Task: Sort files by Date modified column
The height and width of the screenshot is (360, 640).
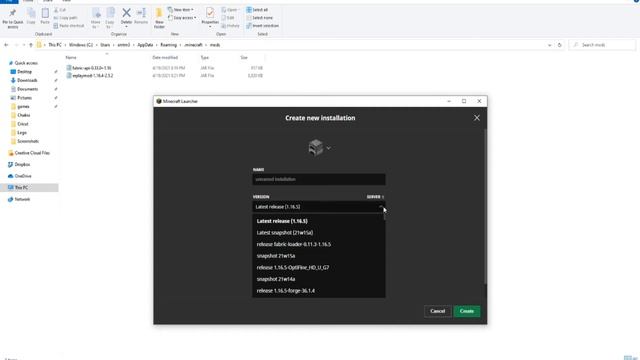Action: (x=165, y=58)
